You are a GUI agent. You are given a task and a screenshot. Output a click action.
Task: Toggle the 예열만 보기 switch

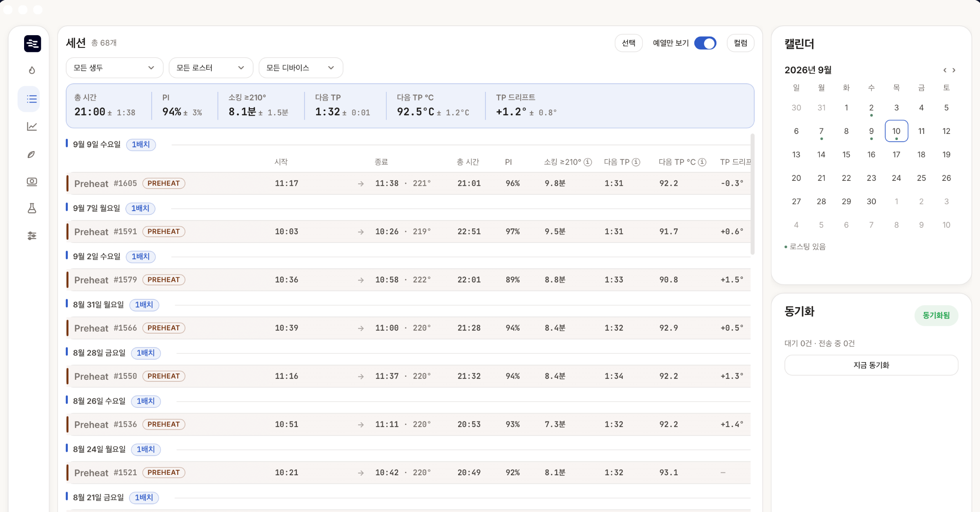pyautogui.click(x=705, y=43)
